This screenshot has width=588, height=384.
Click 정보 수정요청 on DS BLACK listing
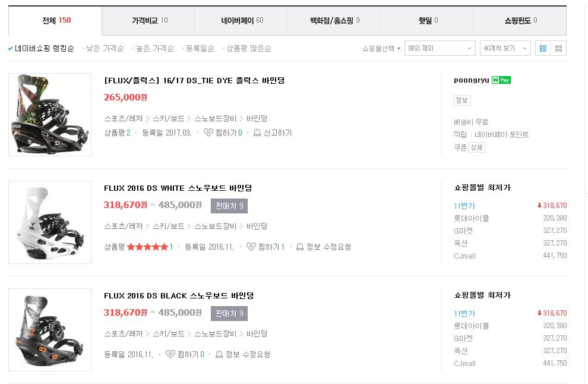pos(248,354)
